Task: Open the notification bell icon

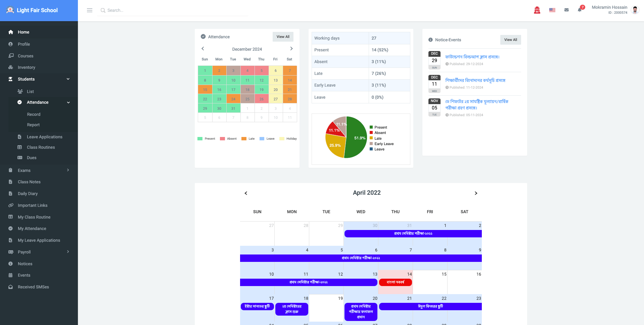Action: tap(580, 10)
